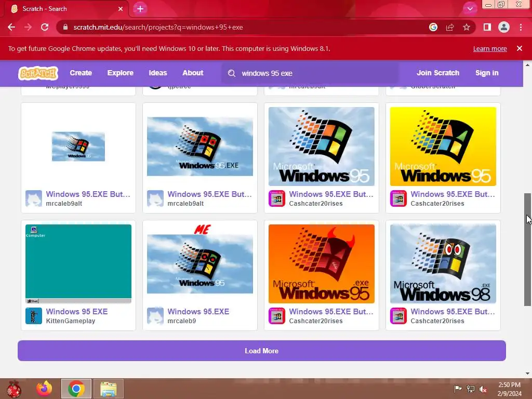This screenshot has height=399, width=532.
Task: Click the windows 95 exe search field
Action: (x=311, y=73)
